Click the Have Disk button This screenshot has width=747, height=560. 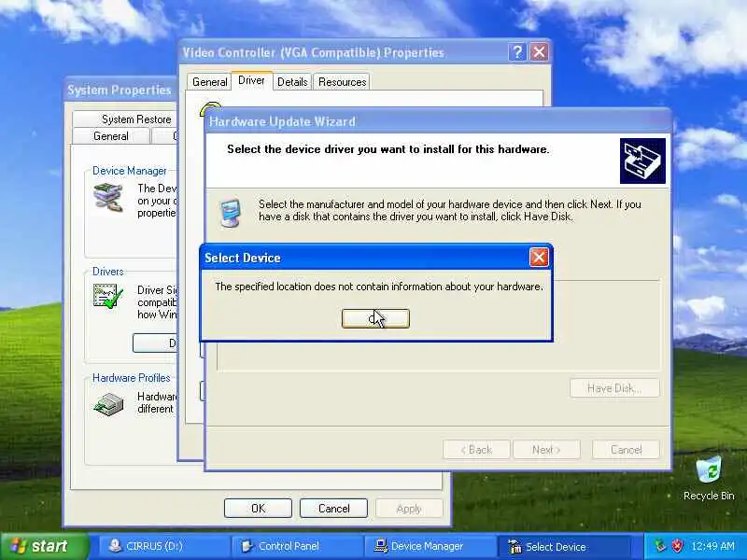pyautogui.click(x=614, y=388)
